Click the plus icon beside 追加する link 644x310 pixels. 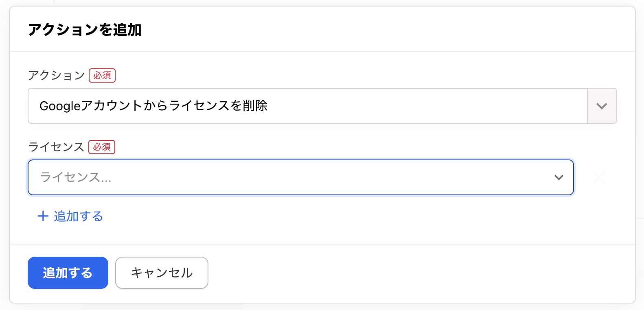[x=43, y=216]
